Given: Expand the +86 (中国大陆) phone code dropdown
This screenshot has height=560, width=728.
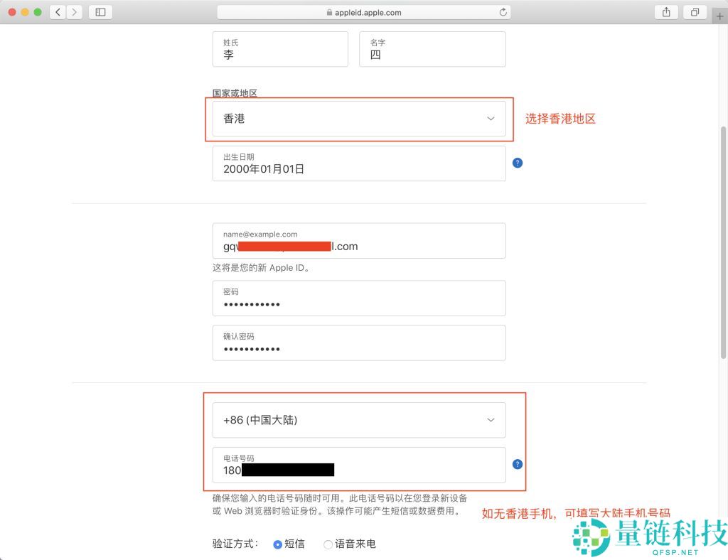Looking at the screenshot, I should 358,420.
